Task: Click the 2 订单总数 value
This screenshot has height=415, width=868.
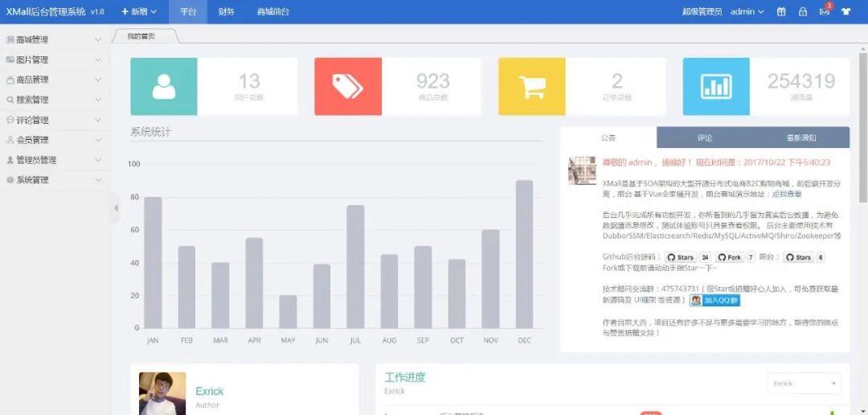Action: click(617, 81)
